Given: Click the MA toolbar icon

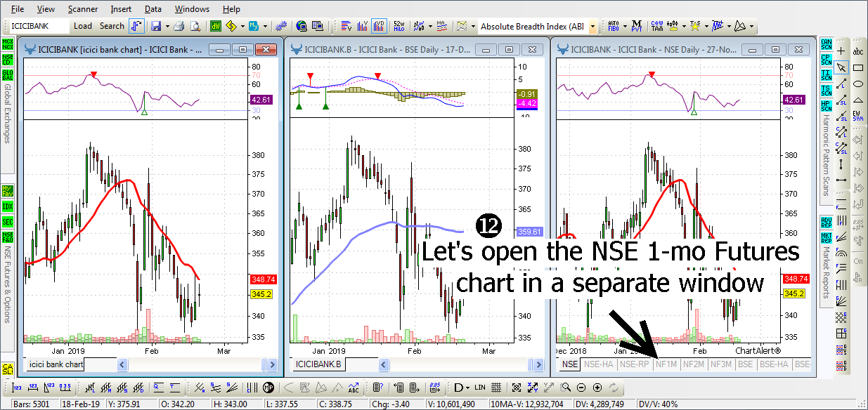Looking at the screenshot, I should [x=441, y=26].
